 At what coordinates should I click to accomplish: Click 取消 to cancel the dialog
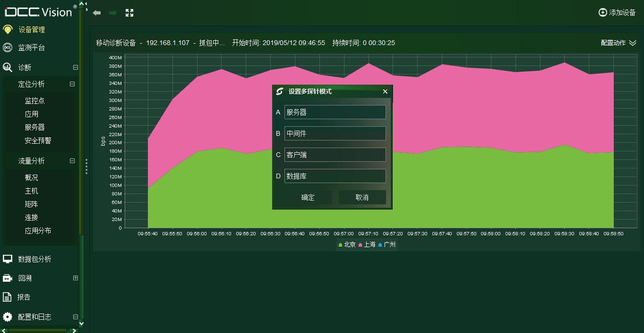tap(362, 197)
